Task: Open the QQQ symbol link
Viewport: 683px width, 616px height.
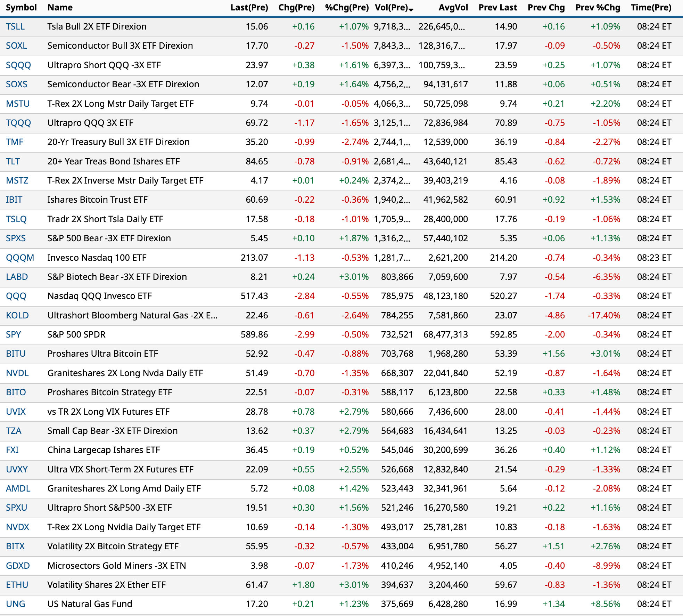Action: coord(16,296)
